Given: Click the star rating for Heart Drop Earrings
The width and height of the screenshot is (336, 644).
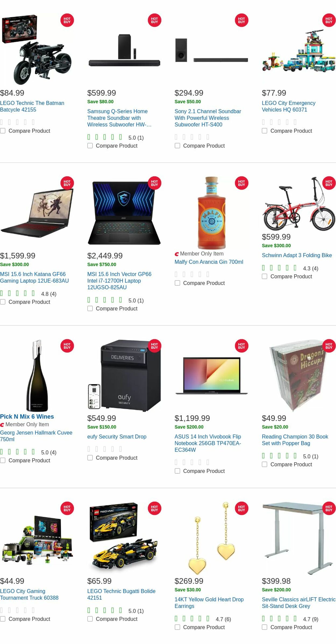Looking at the screenshot, I should [192, 619].
